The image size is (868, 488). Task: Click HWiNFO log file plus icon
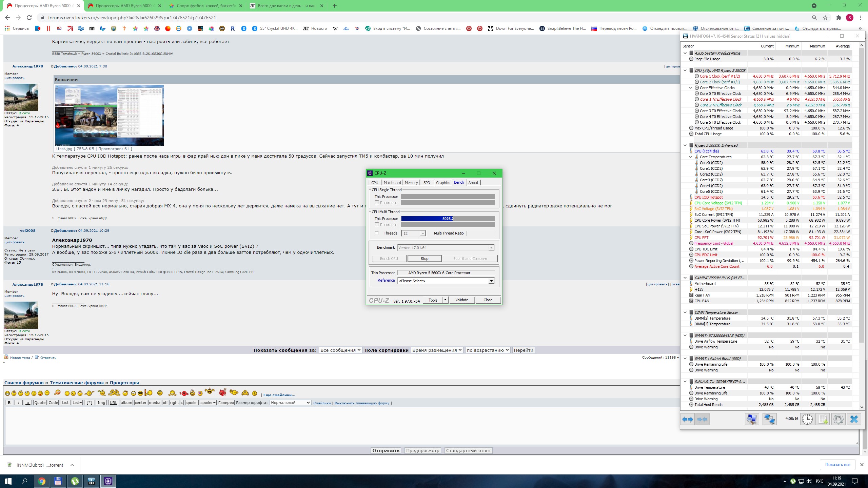pyautogui.click(x=823, y=419)
